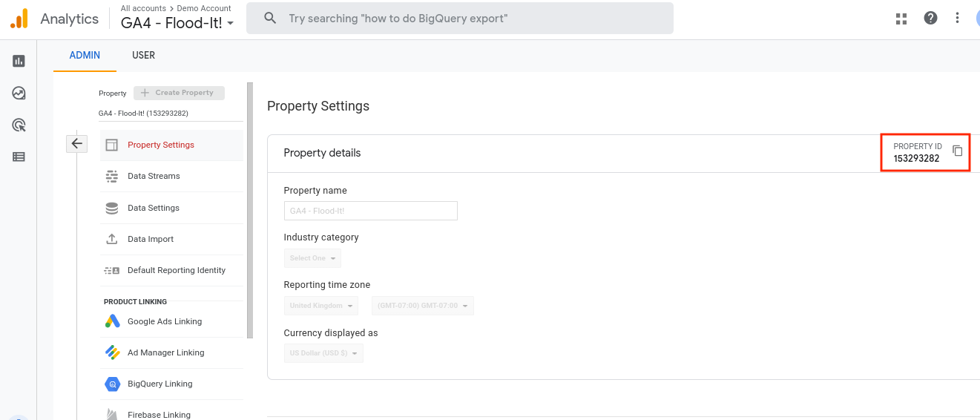This screenshot has width=980, height=420.
Task: Click the Google Analytics logo
Action: tap(19, 19)
